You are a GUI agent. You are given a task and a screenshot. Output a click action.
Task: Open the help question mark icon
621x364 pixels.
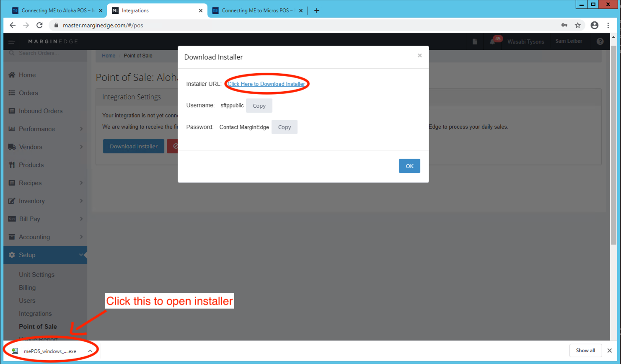600,41
